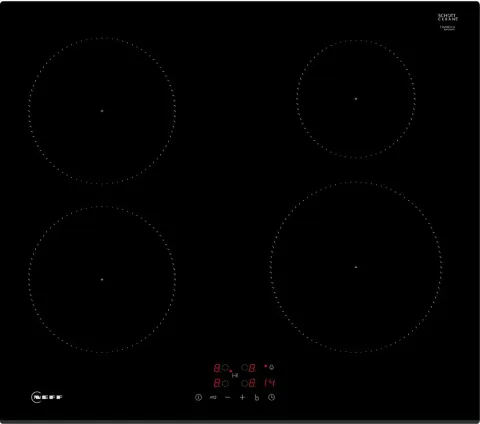The image size is (480, 424).
Task: Select the rear-left zone selector circle
Action: pyautogui.click(x=225, y=367)
